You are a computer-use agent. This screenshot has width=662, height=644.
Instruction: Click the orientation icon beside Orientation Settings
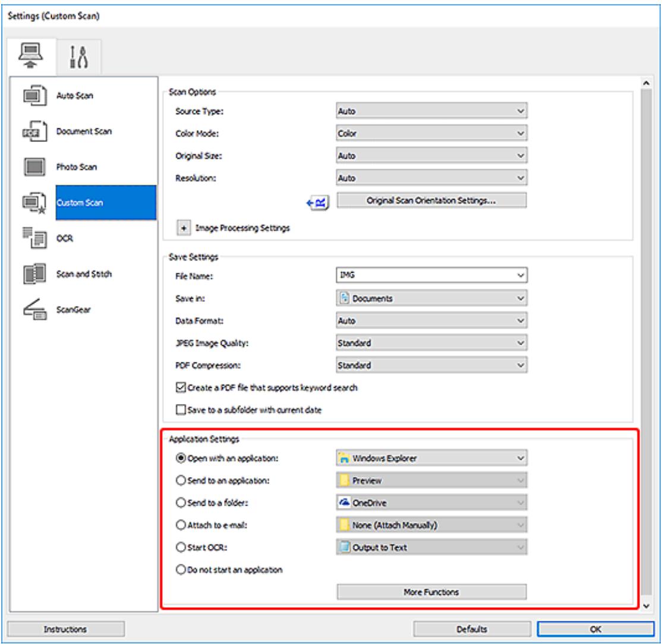pyautogui.click(x=317, y=203)
